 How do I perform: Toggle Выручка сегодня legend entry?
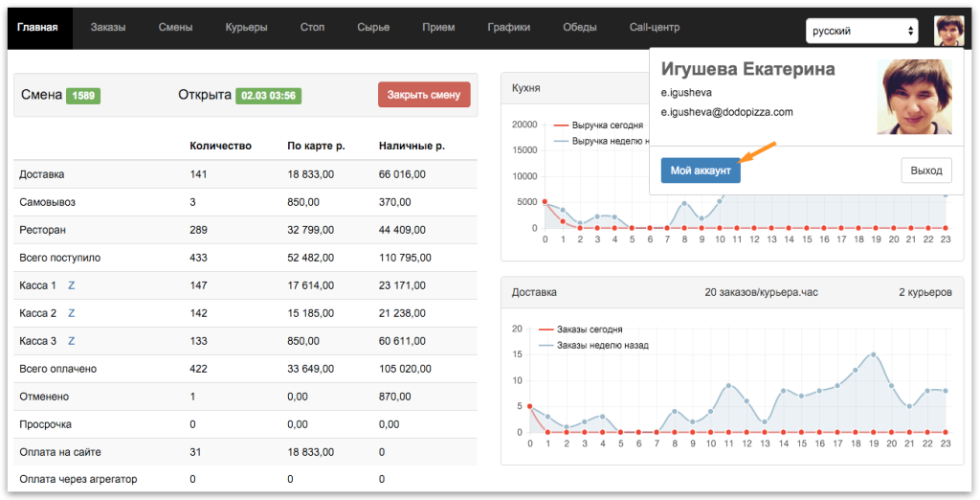[x=598, y=125]
